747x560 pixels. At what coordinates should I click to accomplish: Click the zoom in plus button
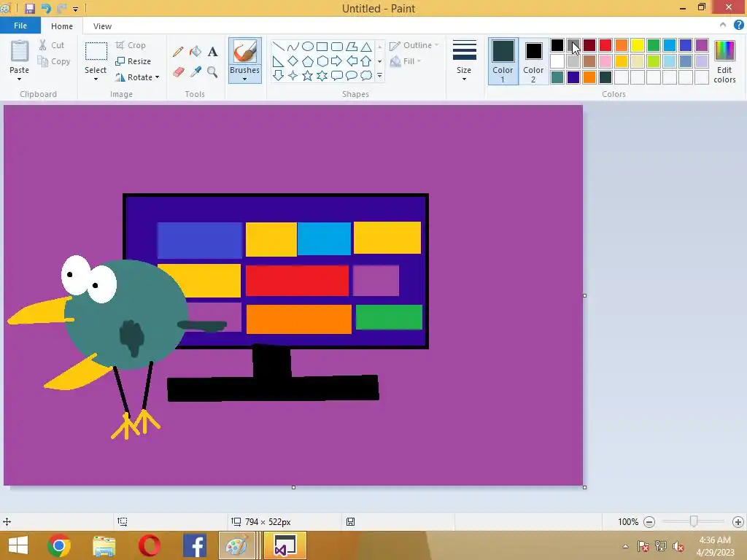point(738,522)
